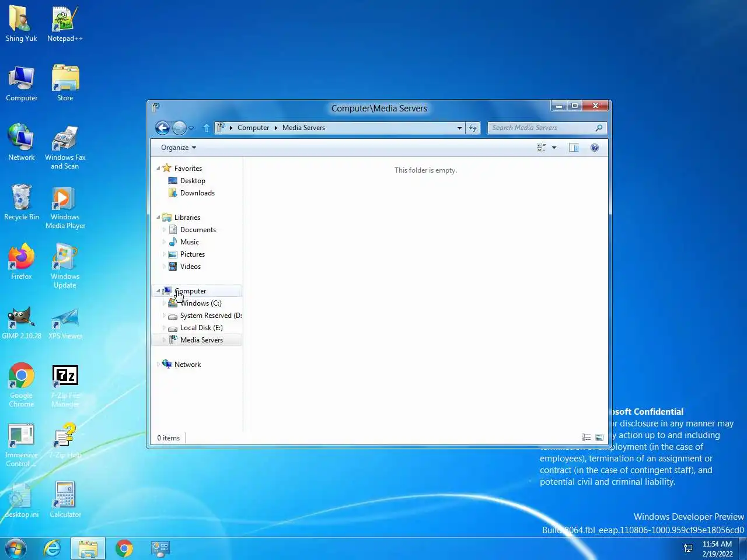Select the Google Chrome desktop shortcut
The width and height of the screenshot is (747, 560).
click(x=22, y=385)
